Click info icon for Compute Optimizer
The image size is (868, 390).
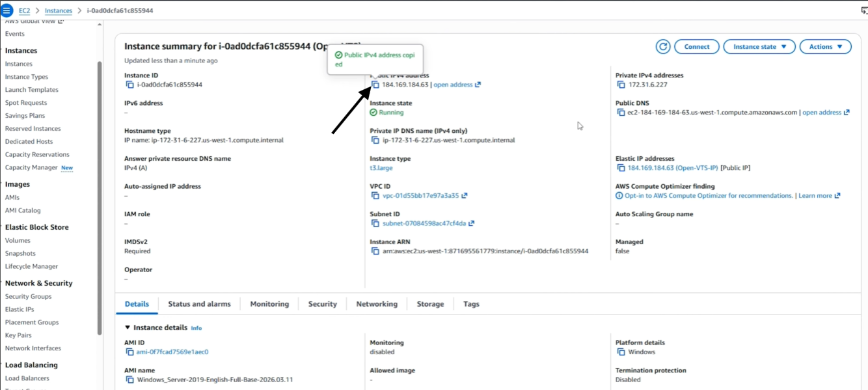[x=619, y=195]
